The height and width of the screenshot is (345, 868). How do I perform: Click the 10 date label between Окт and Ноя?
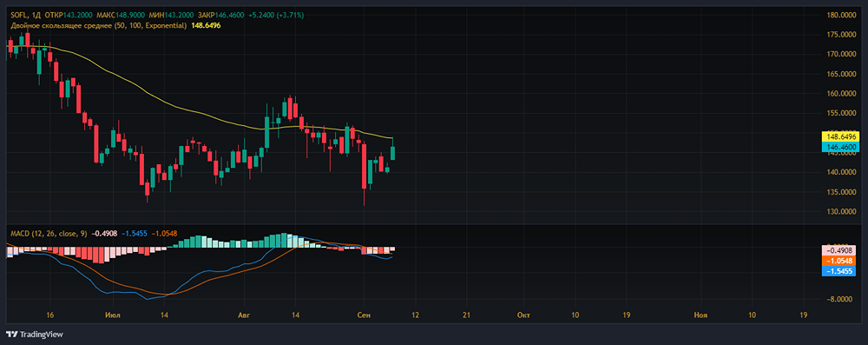(x=575, y=315)
